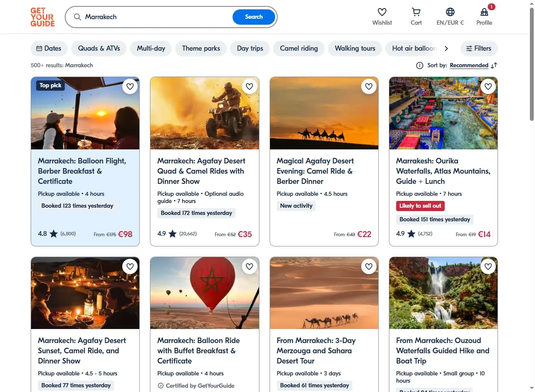Image resolution: width=535 pixels, height=392 pixels.
Task: Select the Walking tours category chip
Action: 355,49
